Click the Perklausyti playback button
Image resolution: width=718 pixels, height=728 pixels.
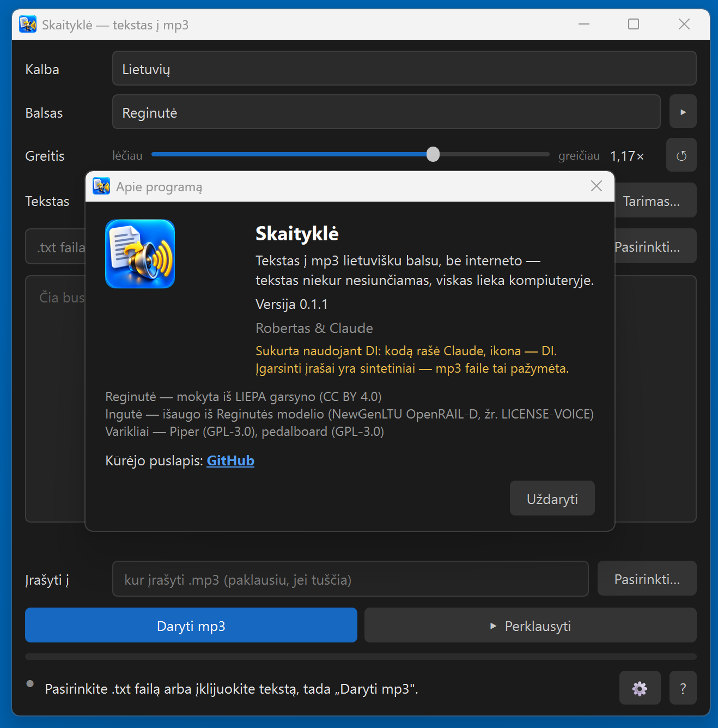click(x=530, y=626)
